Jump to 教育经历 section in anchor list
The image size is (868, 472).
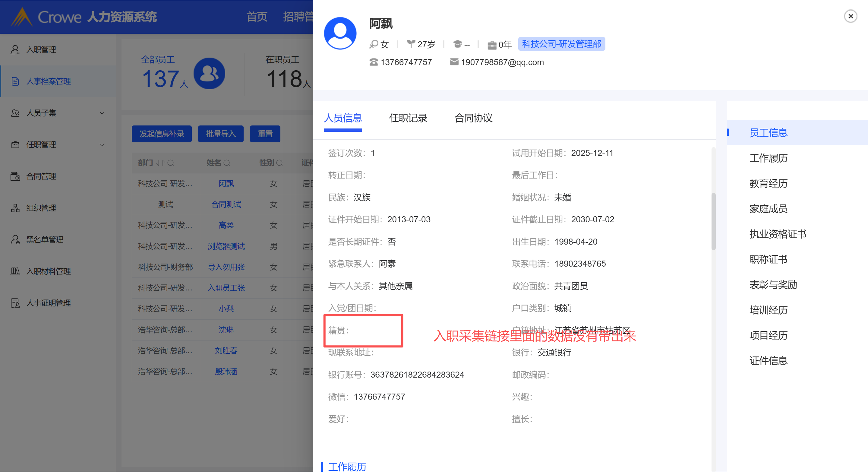[x=768, y=183]
